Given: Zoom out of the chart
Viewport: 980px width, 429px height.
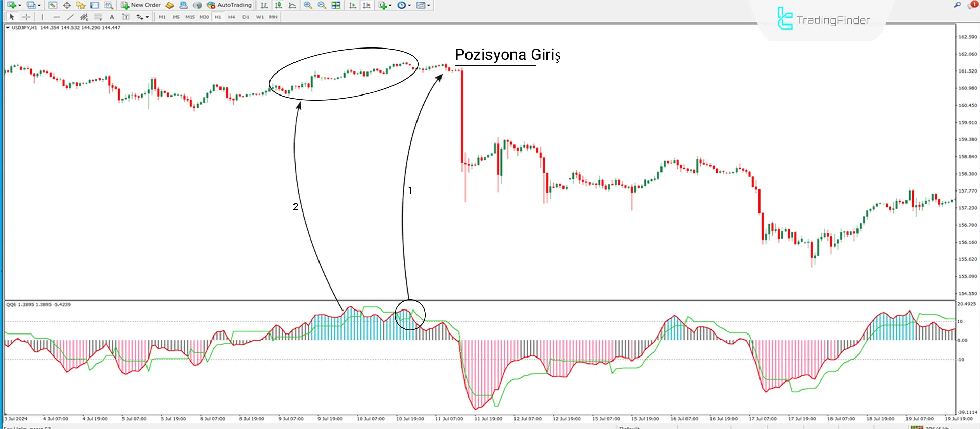Looking at the screenshot, I should point(322,5).
